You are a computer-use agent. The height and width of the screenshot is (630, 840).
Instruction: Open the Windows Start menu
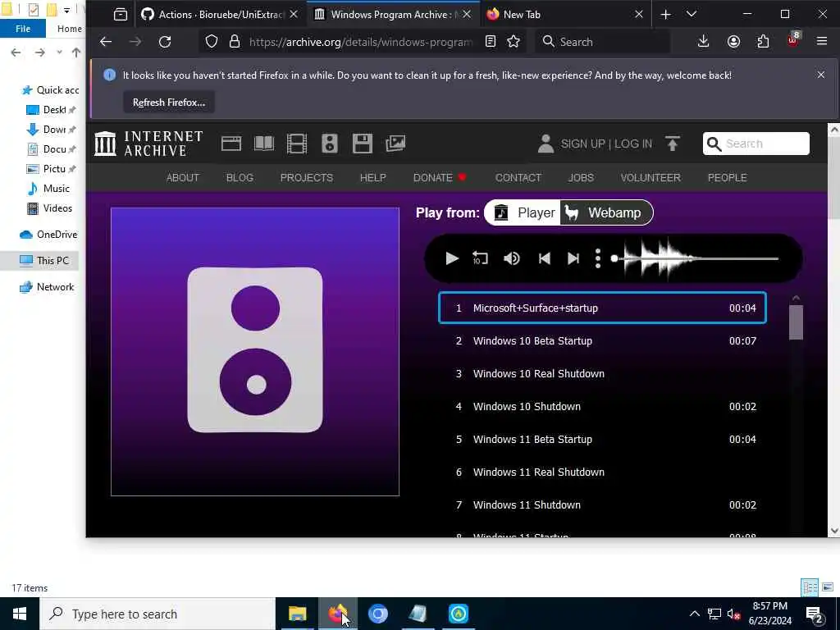point(20,614)
